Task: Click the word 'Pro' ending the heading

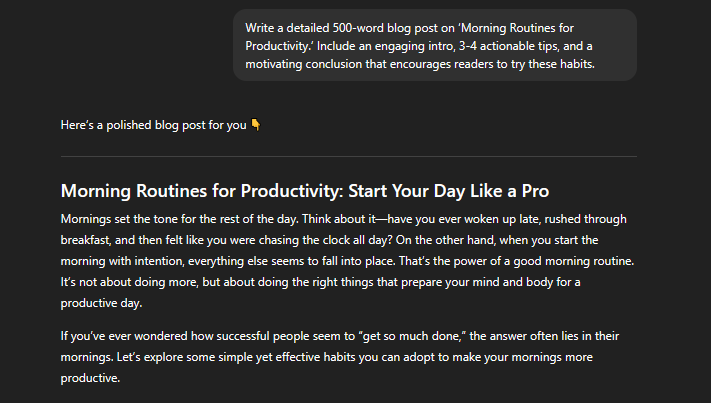Action: click(535, 191)
